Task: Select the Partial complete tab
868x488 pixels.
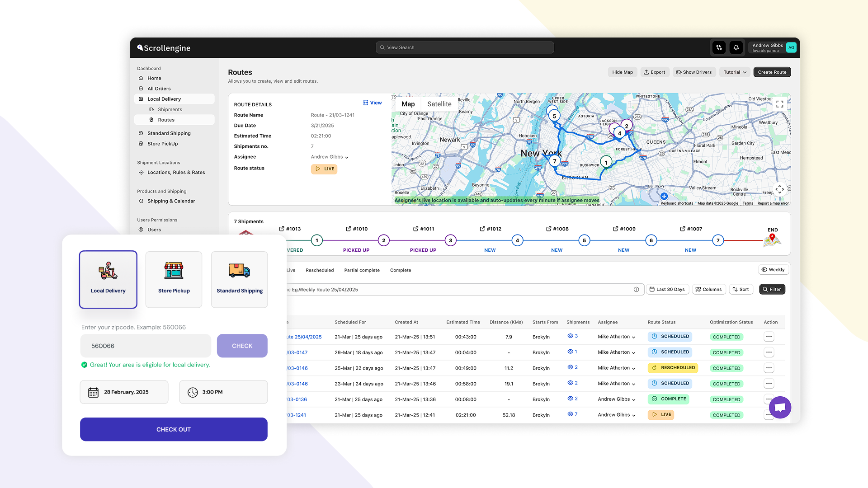Action: tap(362, 270)
